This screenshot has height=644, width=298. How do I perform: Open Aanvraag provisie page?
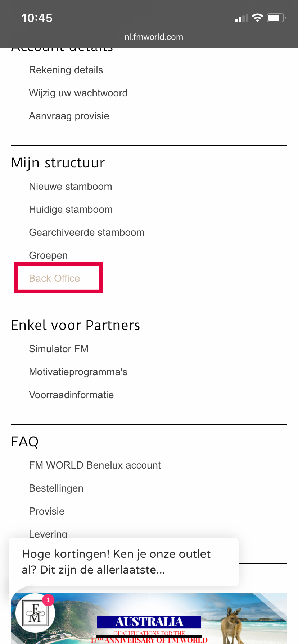69,116
